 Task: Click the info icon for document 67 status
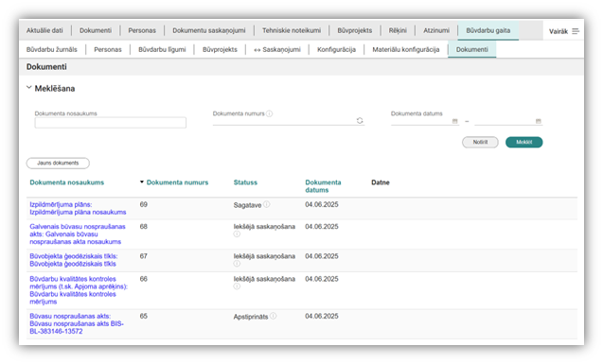[237, 264]
